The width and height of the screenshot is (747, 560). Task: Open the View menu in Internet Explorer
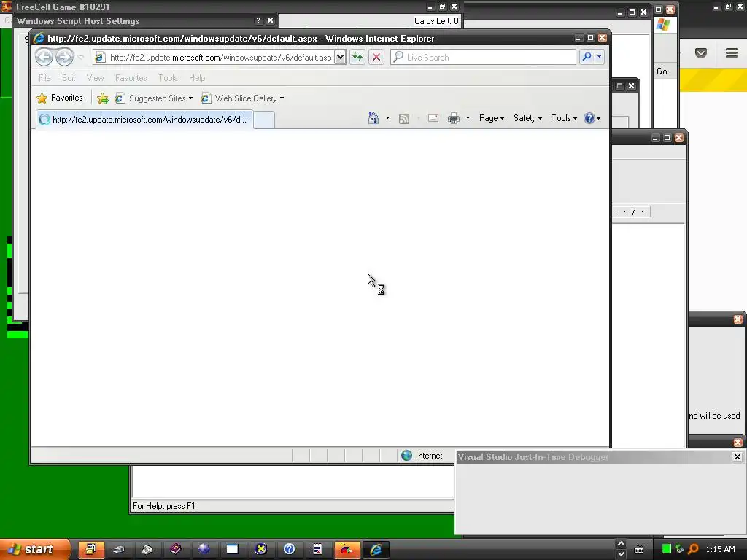coord(95,77)
